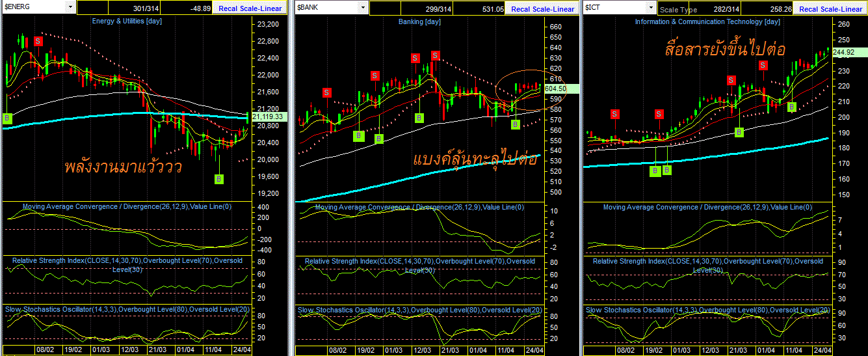Image resolution: width=868 pixels, height=356 pixels.
Task: Click the -48.89 value field
Action: pos(187,8)
